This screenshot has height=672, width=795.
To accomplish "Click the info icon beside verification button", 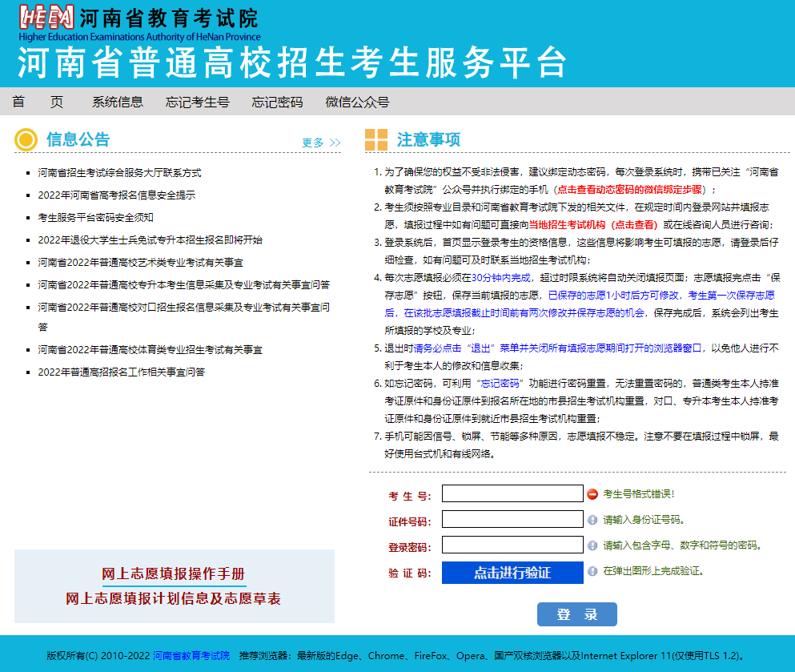I will coord(592,571).
